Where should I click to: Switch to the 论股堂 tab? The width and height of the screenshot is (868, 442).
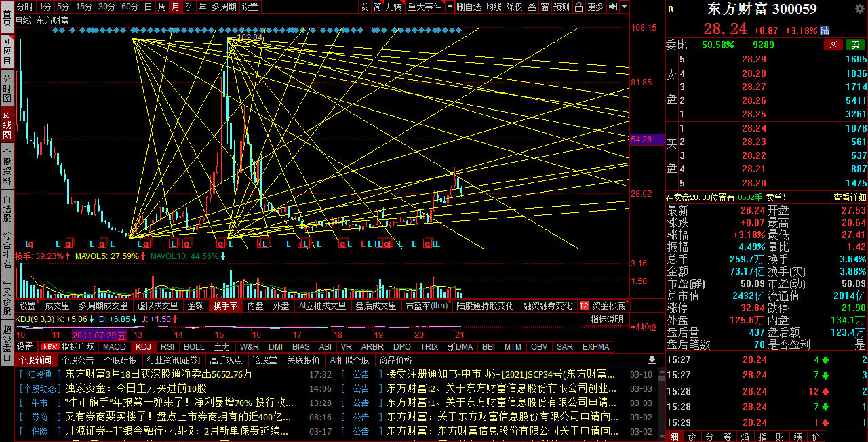264,360
